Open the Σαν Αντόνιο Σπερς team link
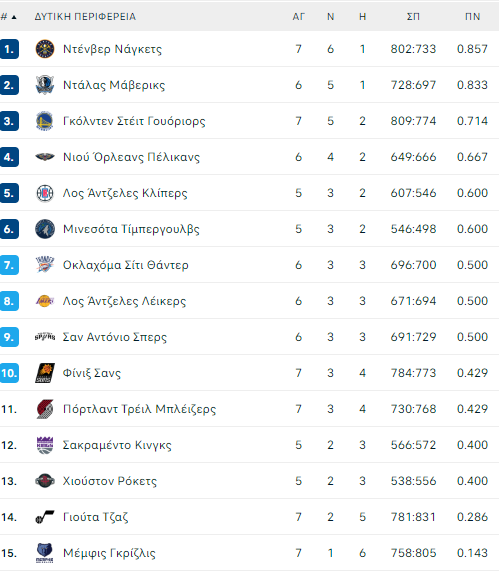 click(115, 337)
